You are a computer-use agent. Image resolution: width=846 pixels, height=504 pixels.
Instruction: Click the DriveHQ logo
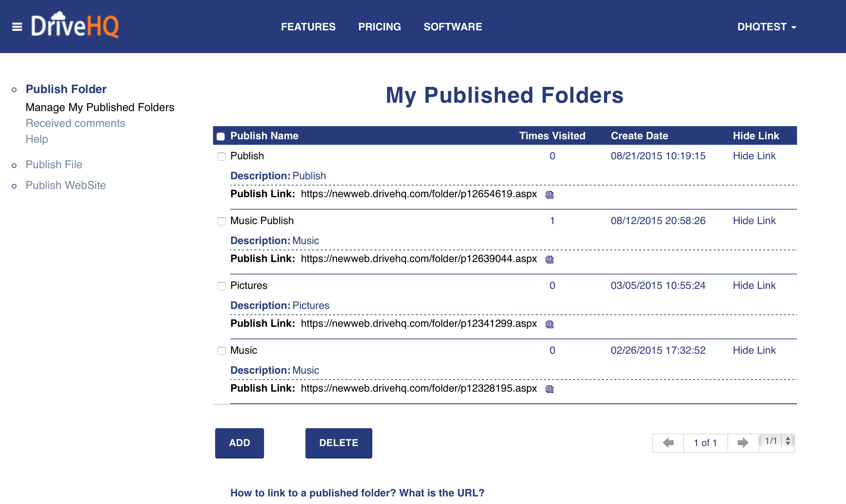[x=75, y=26]
